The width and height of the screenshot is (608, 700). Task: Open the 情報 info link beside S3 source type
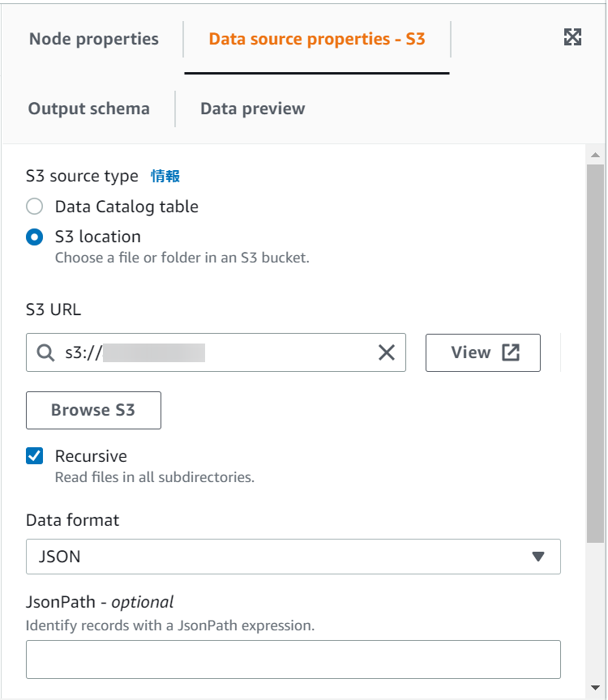coord(166,176)
